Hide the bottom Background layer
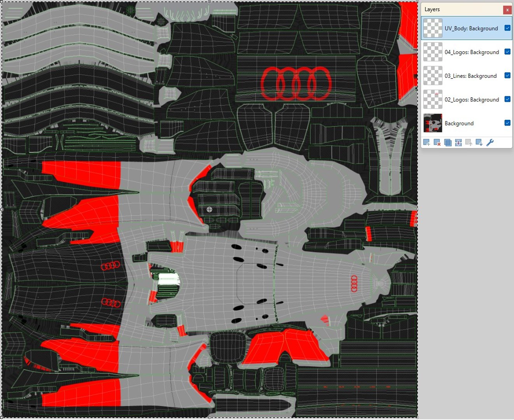The height and width of the screenshot is (420, 514). point(507,123)
